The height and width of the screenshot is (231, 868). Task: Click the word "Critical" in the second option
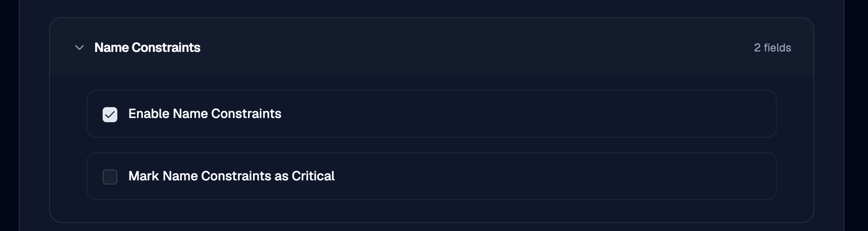tap(313, 176)
